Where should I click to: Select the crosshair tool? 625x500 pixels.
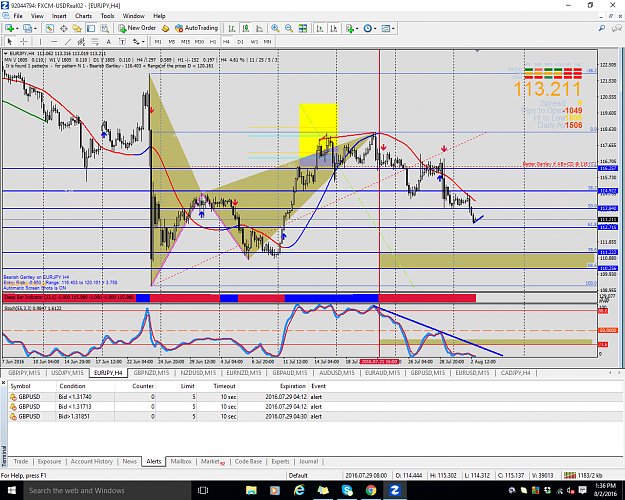(x=24, y=41)
